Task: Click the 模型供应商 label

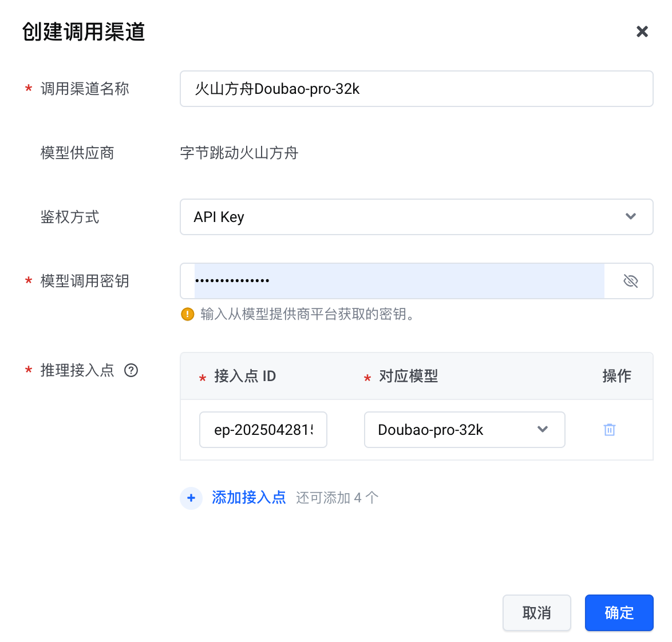Action: click(77, 153)
